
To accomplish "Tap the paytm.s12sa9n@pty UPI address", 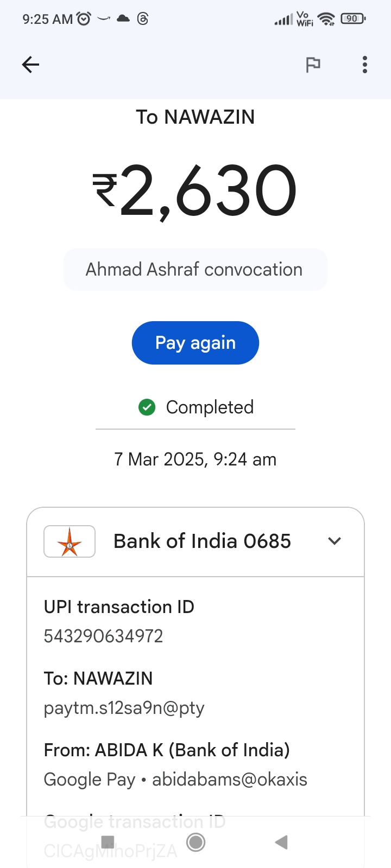I will pyautogui.click(x=124, y=707).
